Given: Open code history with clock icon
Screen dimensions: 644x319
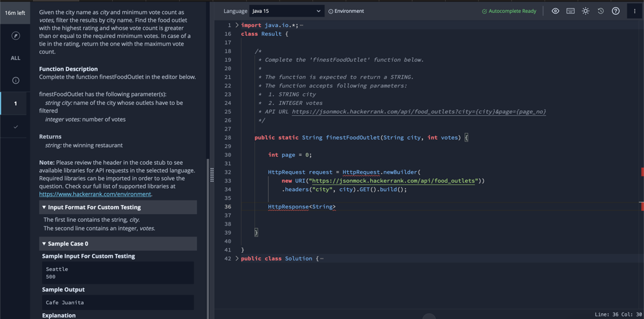Looking at the screenshot, I should [x=600, y=11].
